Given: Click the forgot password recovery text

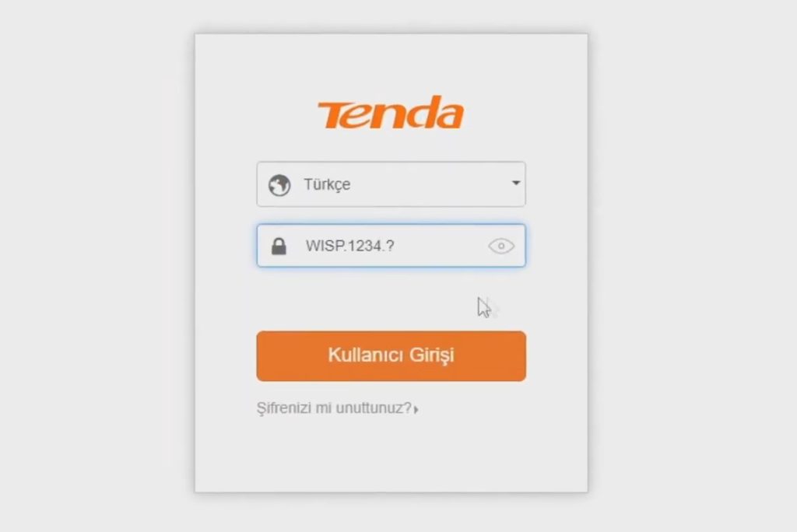Looking at the screenshot, I should tap(334, 408).
